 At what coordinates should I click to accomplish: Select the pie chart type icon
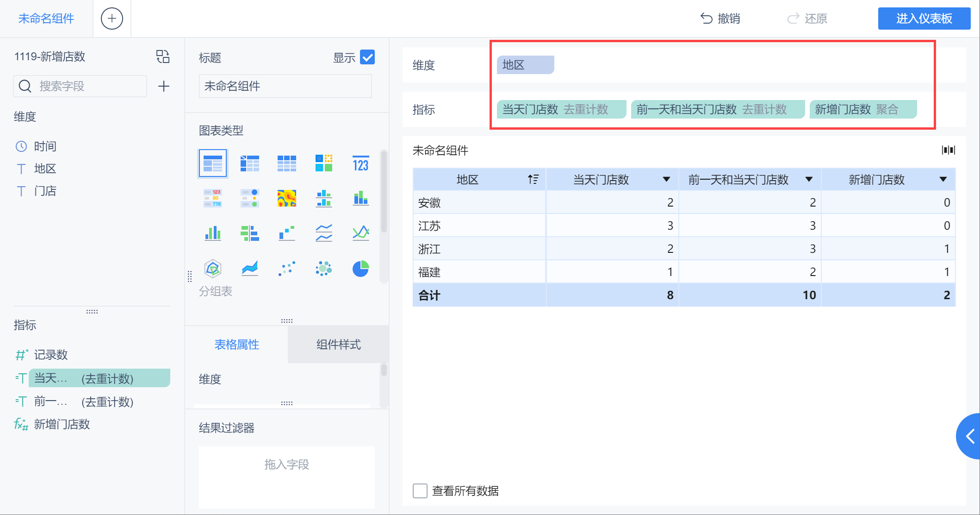point(360,269)
